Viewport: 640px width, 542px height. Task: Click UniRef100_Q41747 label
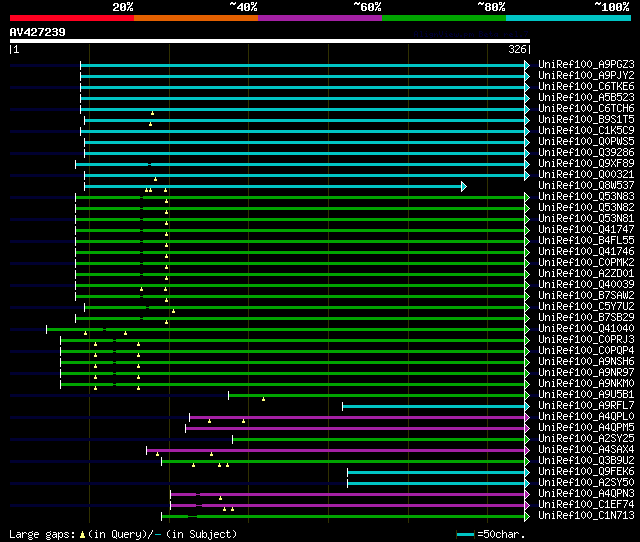[586, 230]
